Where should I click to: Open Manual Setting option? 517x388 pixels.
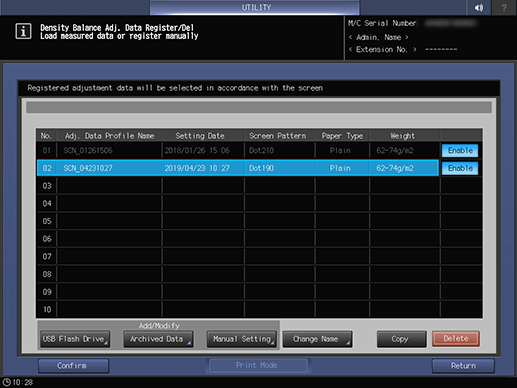coord(242,339)
